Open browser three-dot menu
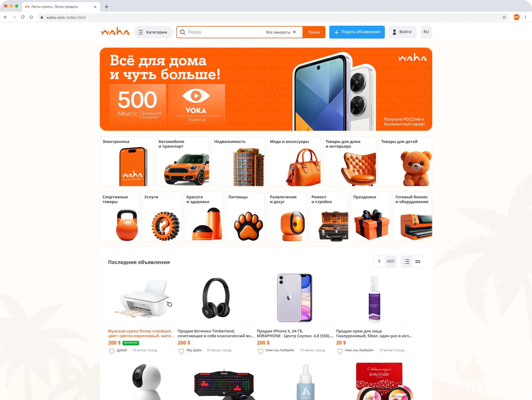The image size is (532, 400). pos(525,17)
